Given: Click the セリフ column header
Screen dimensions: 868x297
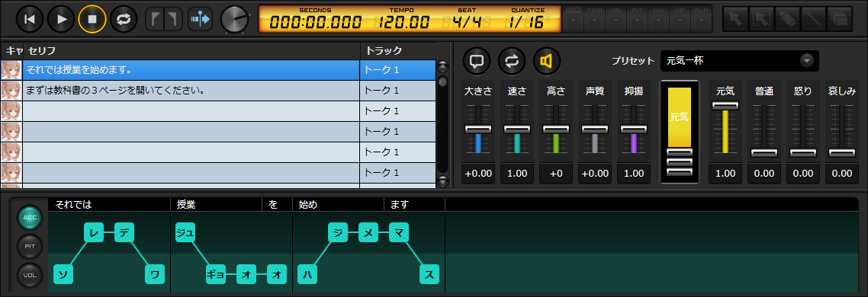Looking at the screenshot, I should point(191,51).
